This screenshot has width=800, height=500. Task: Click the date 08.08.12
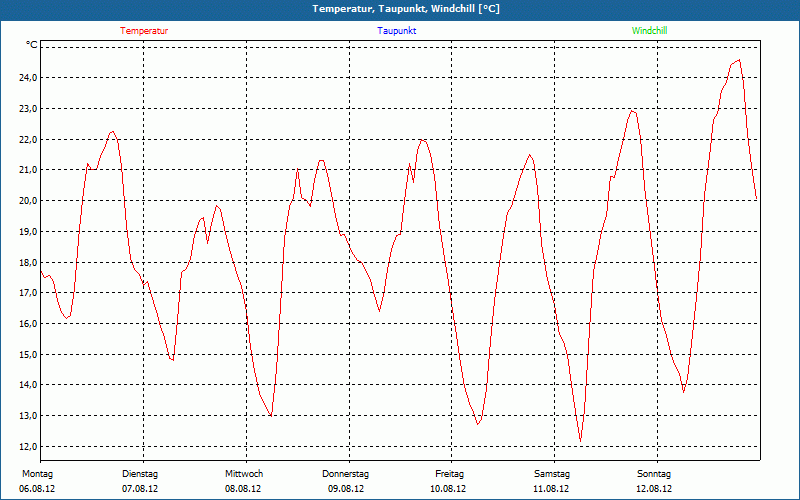point(243,489)
